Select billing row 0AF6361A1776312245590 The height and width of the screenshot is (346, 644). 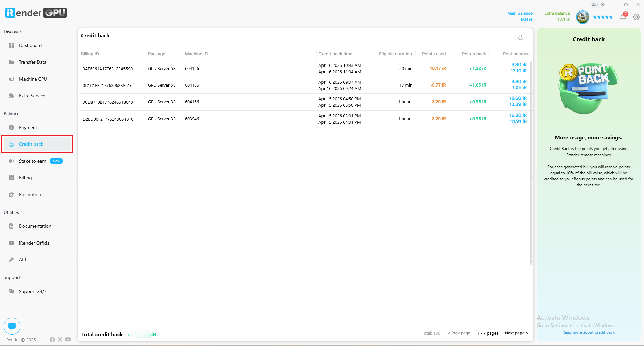click(107, 69)
